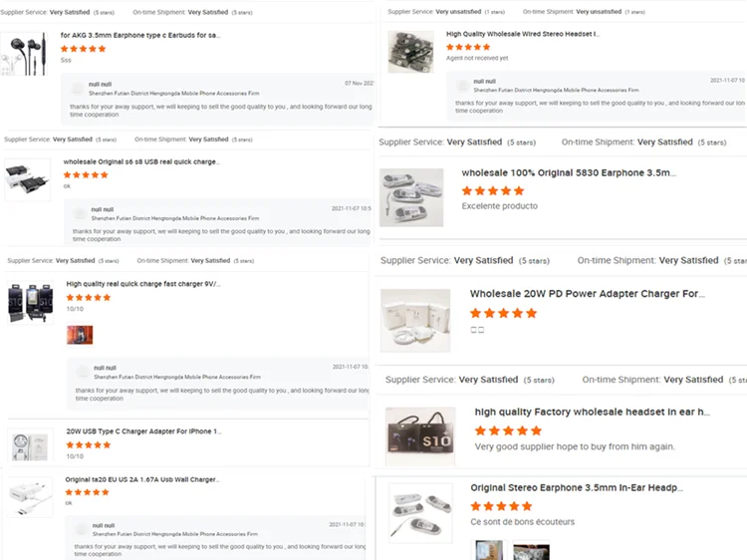Click the 'High Quality Wholesale Wired Stereo Headset' title

523,34
